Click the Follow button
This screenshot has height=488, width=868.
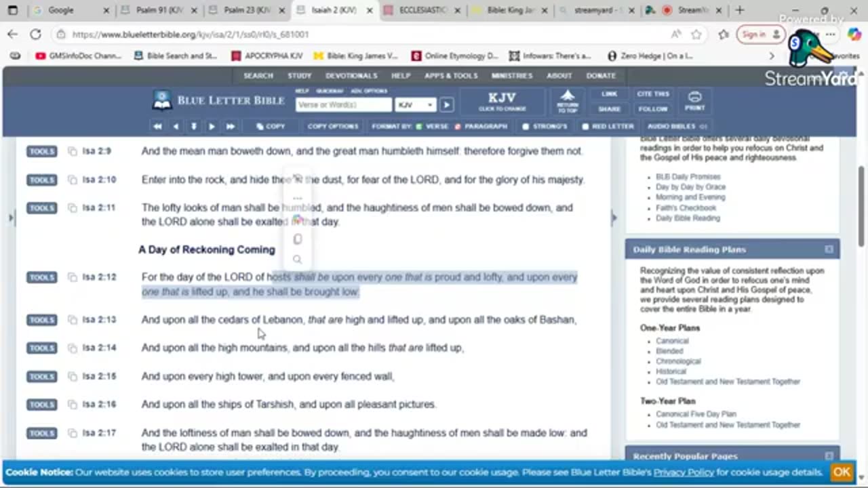point(653,109)
